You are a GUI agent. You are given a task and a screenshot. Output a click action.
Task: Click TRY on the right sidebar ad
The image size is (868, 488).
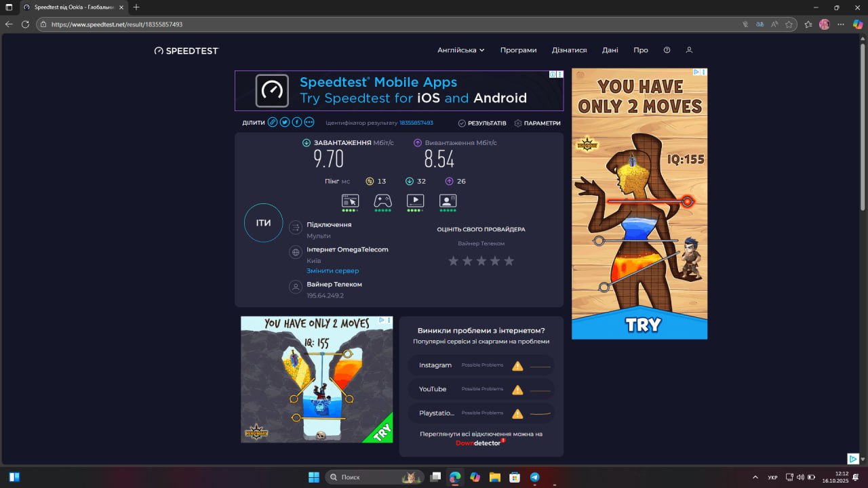point(642,325)
